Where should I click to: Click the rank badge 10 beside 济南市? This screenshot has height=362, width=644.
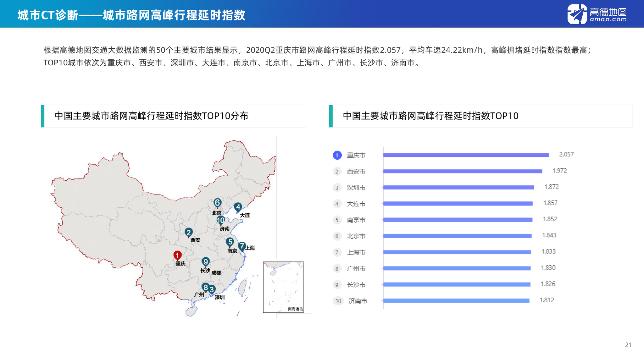click(x=338, y=301)
